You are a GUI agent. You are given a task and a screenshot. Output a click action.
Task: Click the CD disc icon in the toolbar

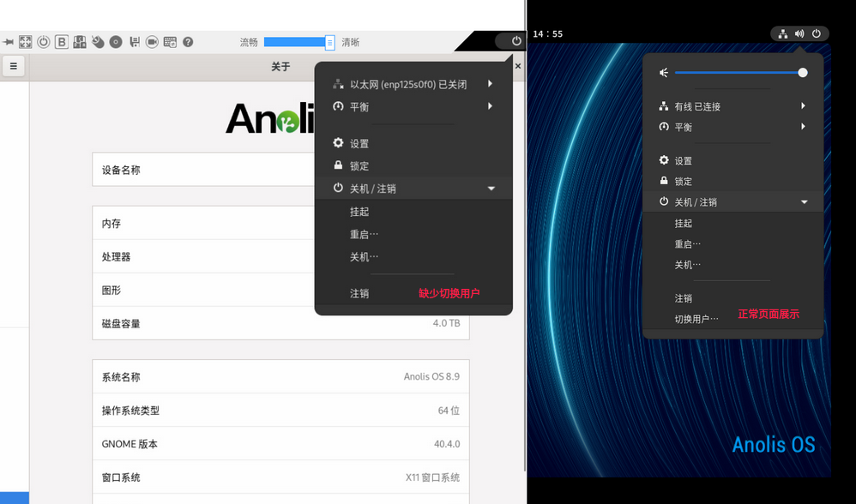tap(116, 41)
